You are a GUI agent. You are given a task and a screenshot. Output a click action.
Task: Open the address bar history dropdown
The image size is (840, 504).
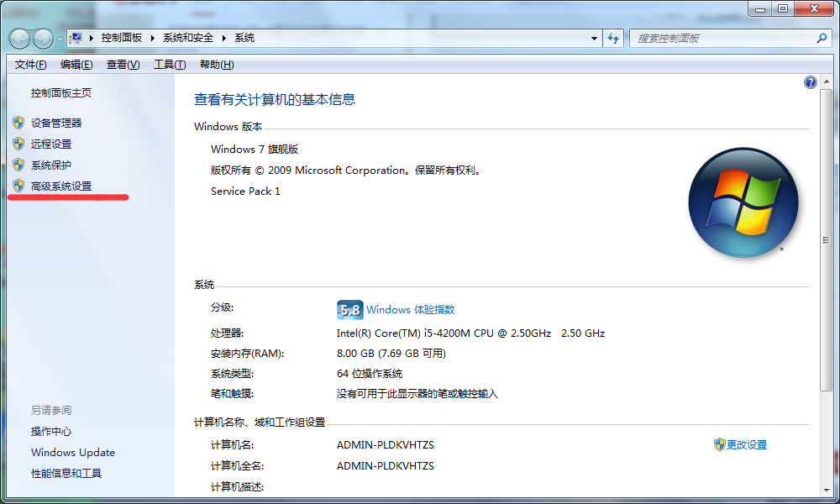click(594, 39)
